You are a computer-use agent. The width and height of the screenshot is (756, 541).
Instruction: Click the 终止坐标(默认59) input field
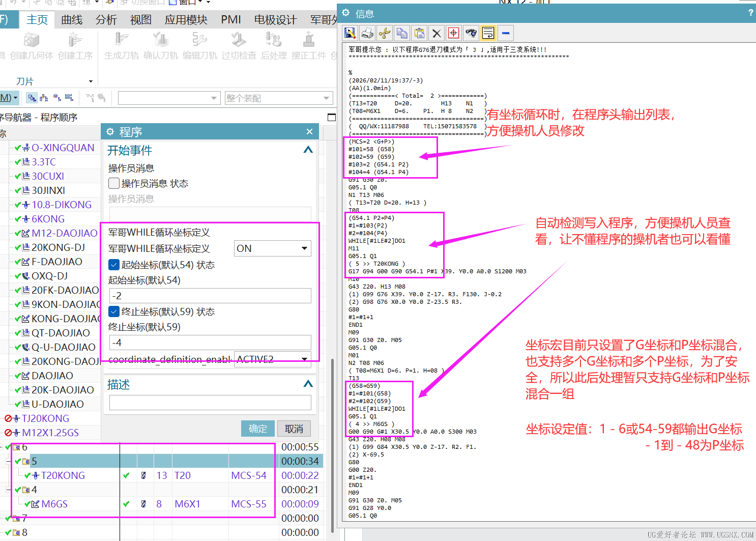click(x=210, y=343)
